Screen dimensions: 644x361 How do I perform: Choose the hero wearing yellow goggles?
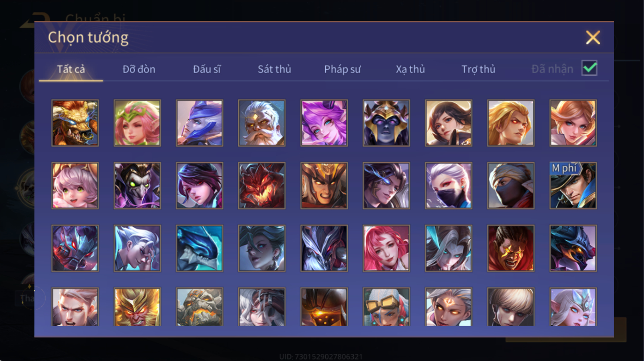(x=386, y=307)
